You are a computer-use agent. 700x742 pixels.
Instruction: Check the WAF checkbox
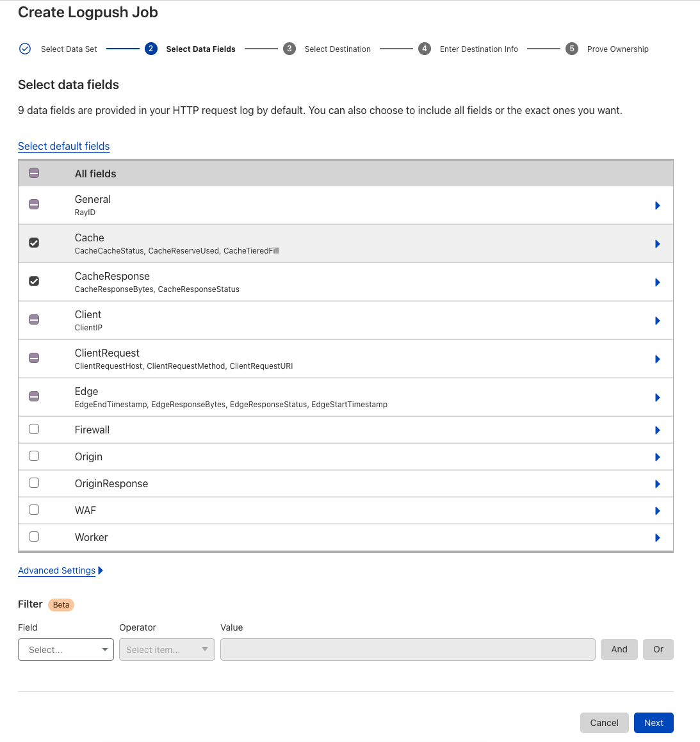click(33, 510)
